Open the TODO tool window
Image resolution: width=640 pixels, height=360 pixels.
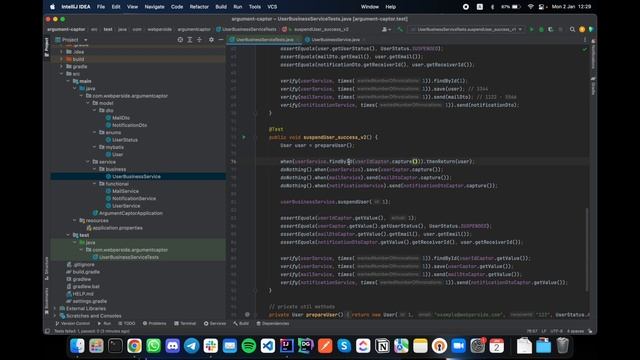tap(126, 323)
